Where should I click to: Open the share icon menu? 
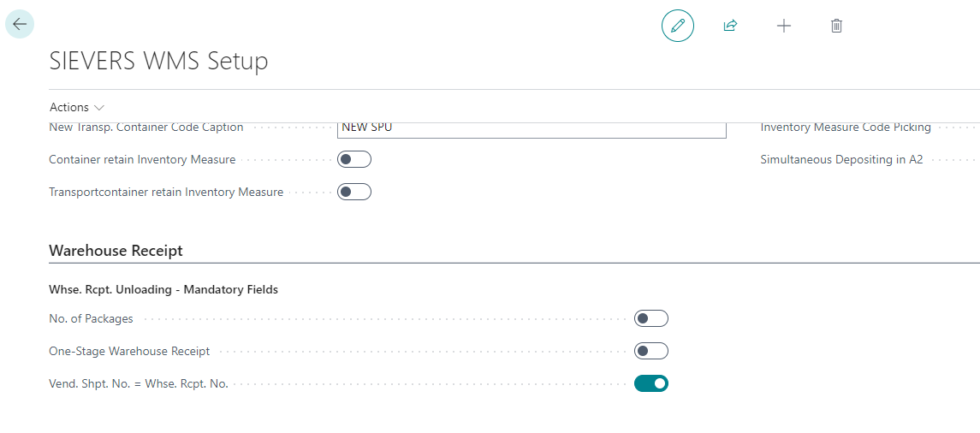(730, 26)
